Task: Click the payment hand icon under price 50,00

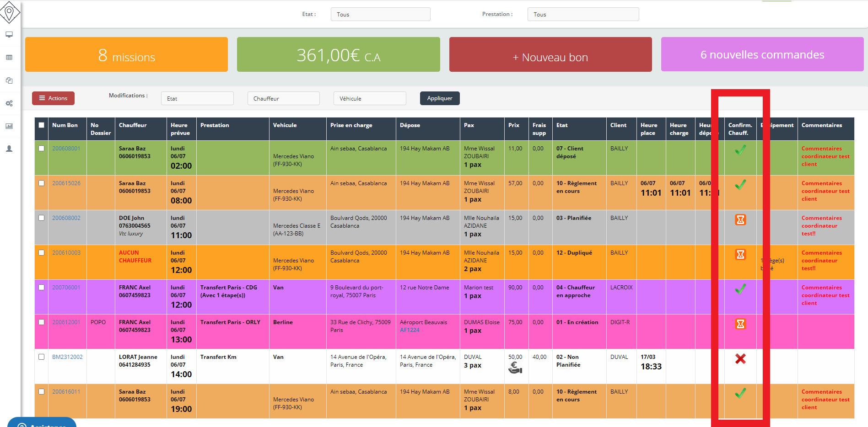Action: click(515, 368)
